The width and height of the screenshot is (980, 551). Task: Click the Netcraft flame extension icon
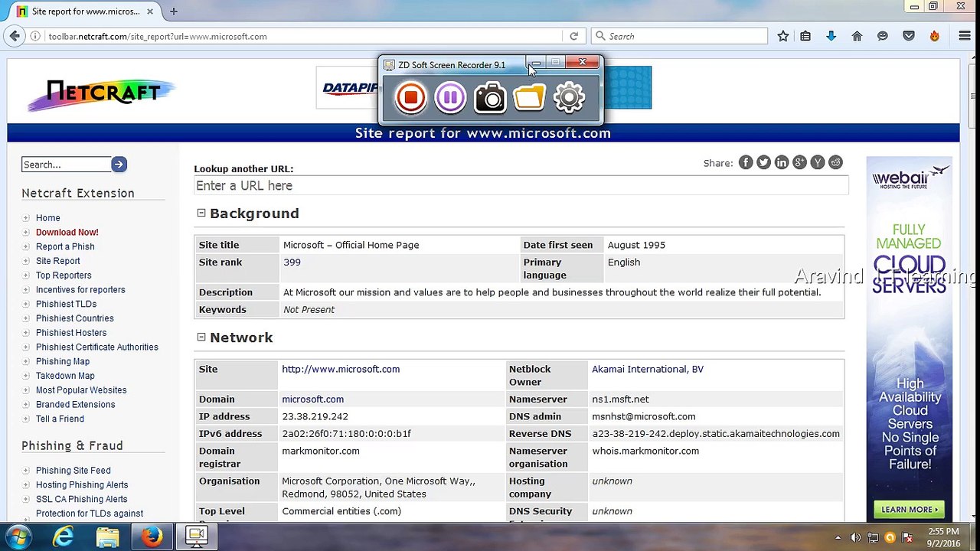tap(934, 36)
